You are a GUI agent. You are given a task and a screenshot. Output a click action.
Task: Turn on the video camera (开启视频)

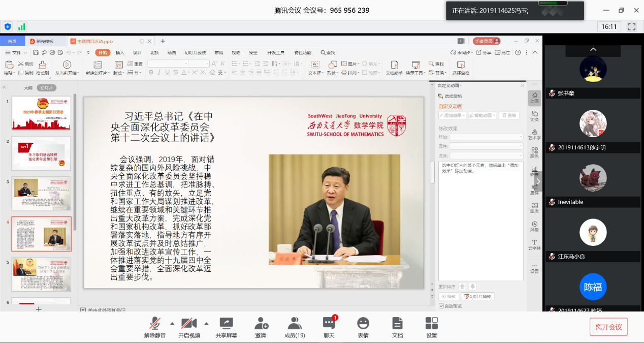coord(189,324)
